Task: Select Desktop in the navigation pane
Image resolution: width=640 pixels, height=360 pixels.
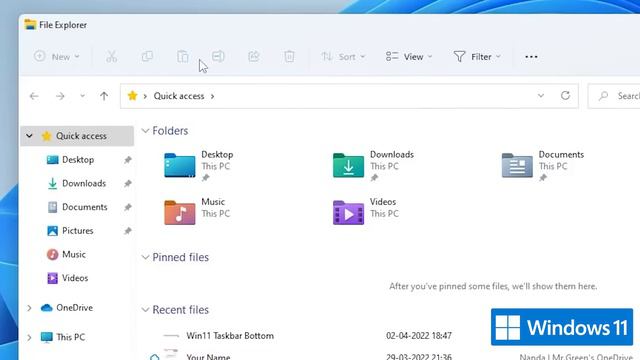Action: tap(78, 160)
